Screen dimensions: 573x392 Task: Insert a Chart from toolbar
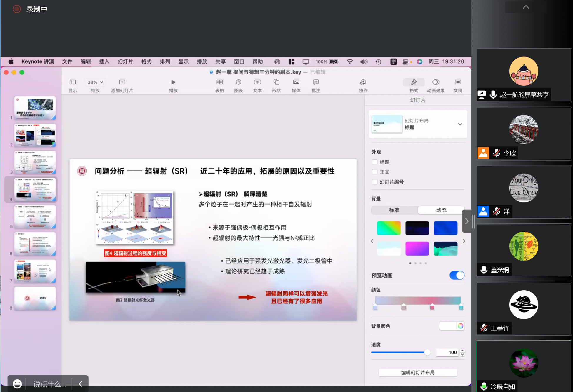(x=238, y=82)
